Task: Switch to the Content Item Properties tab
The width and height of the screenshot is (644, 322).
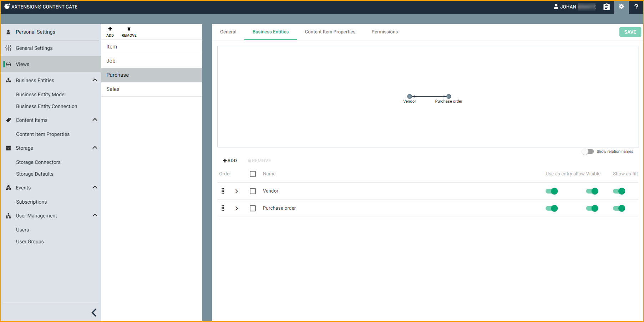Action: (x=330, y=32)
